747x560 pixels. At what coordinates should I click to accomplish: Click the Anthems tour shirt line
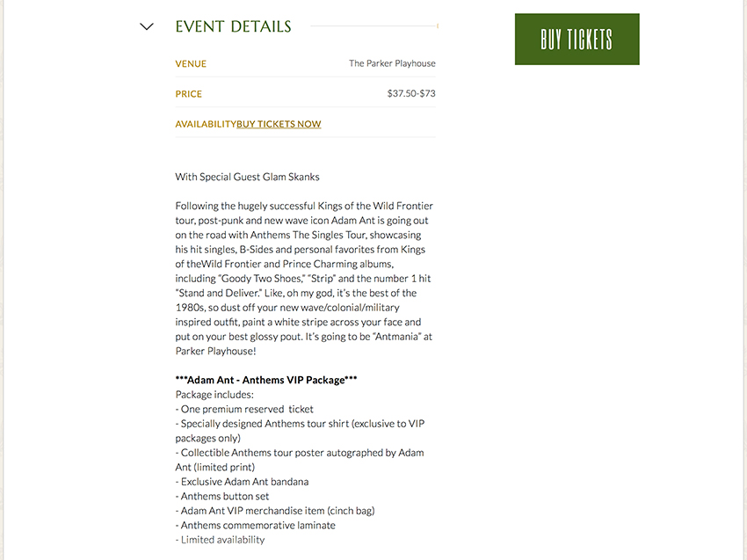(300, 424)
